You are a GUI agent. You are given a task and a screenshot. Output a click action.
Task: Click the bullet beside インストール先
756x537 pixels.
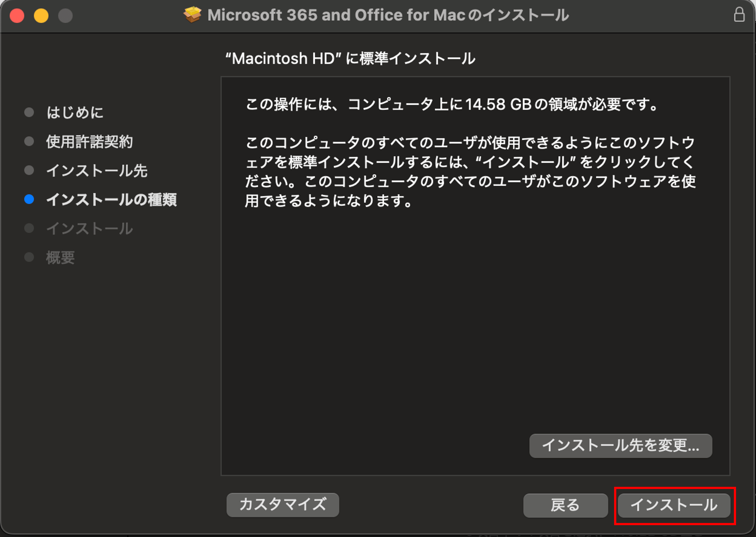pyautogui.click(x=29, y=170)
